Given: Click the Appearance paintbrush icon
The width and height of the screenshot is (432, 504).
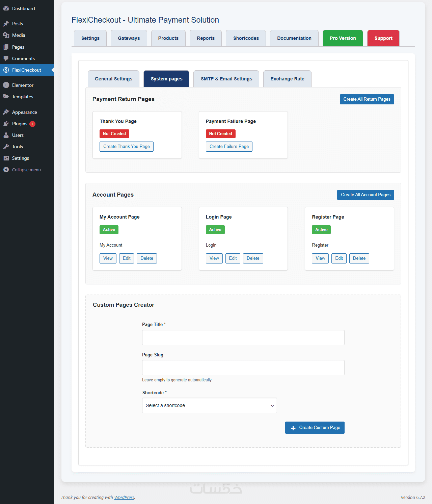Looking at the screenshot, I should (x=6, y=112).
